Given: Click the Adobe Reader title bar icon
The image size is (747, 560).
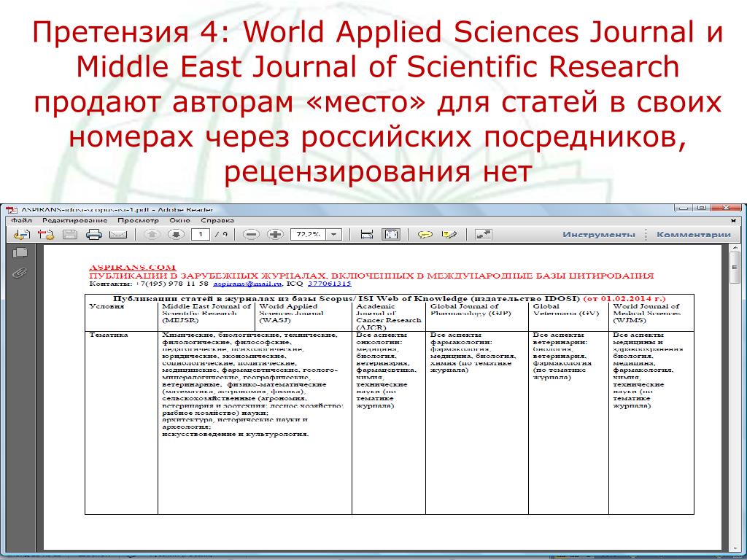Looking at the screenshot, I should [x=12, y=209].
